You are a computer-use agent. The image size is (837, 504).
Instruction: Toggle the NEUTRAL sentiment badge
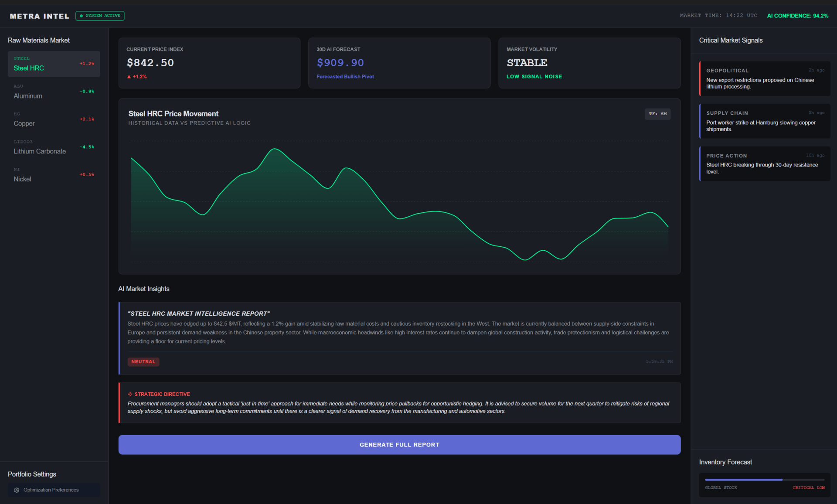(143, 361)
